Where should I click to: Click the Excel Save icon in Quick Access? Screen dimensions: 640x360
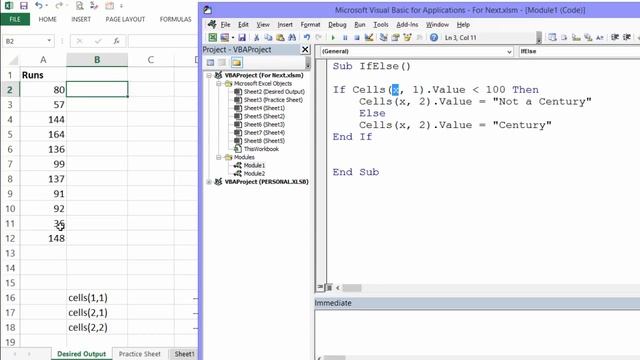tap(24, 6)
